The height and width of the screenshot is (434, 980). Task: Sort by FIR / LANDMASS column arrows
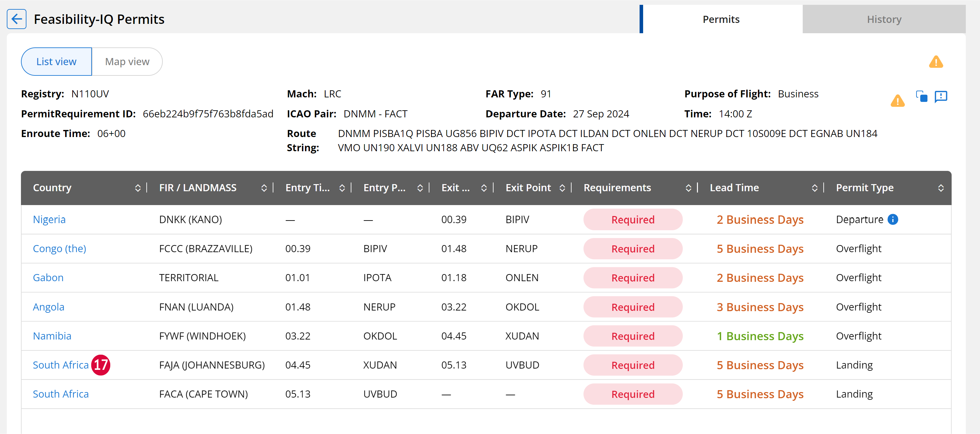pyautogui.click(x=264, y=188)
